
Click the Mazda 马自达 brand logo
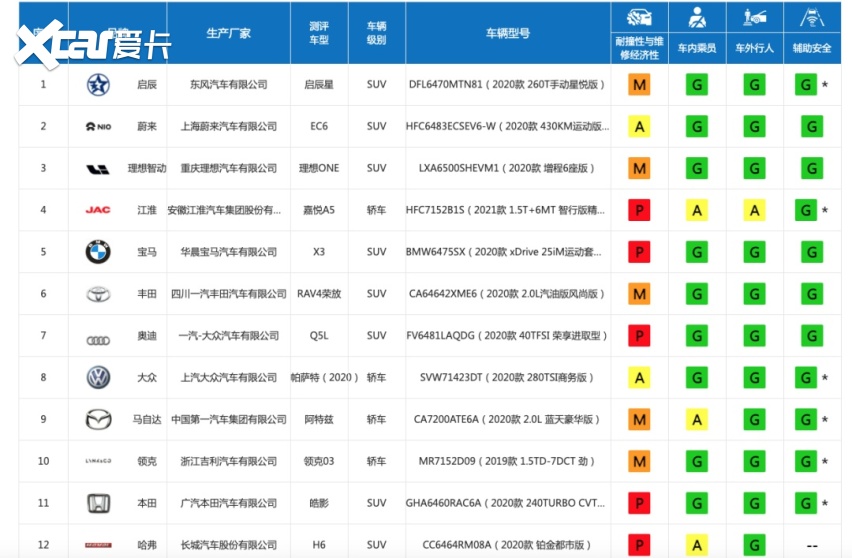point(98,420)
